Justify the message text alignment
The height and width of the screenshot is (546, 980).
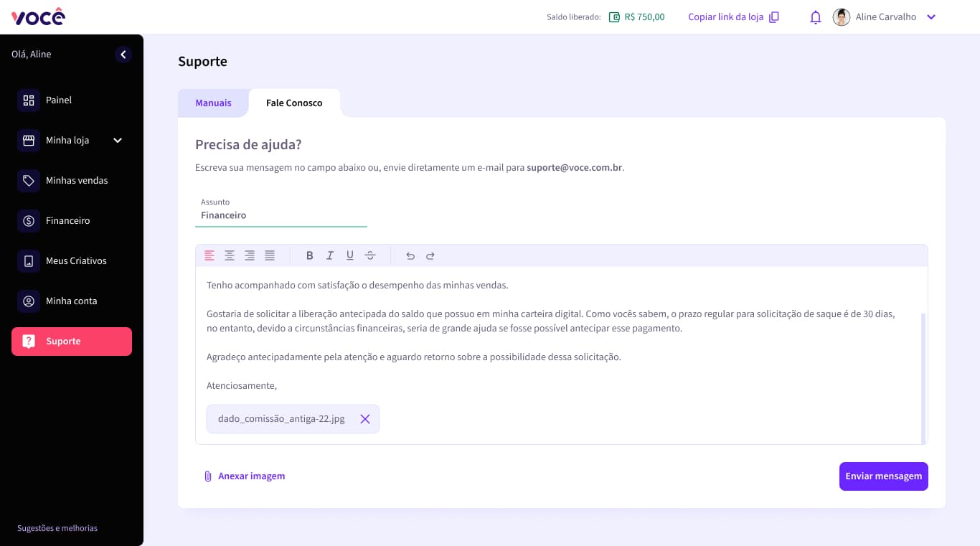point(270,255)
